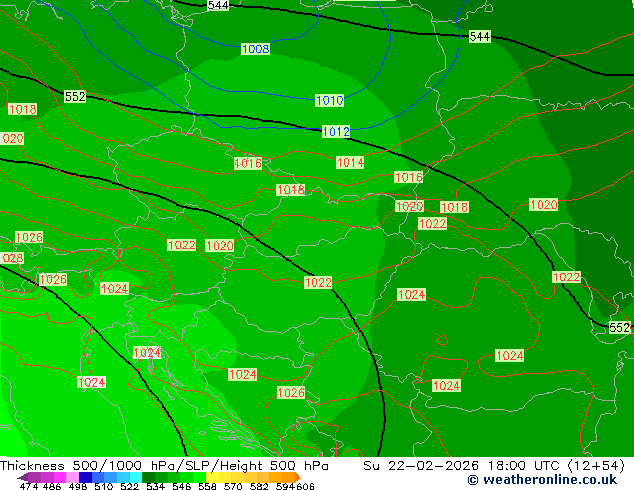The width and height of the screenshot is (634, 490).
Task: Click the cyan swatch above 522 in legend
Action: point(135,477)
